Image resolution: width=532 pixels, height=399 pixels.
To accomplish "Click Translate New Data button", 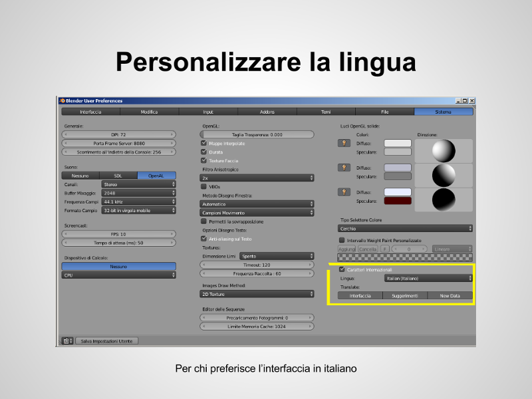I will pos(450,295).
